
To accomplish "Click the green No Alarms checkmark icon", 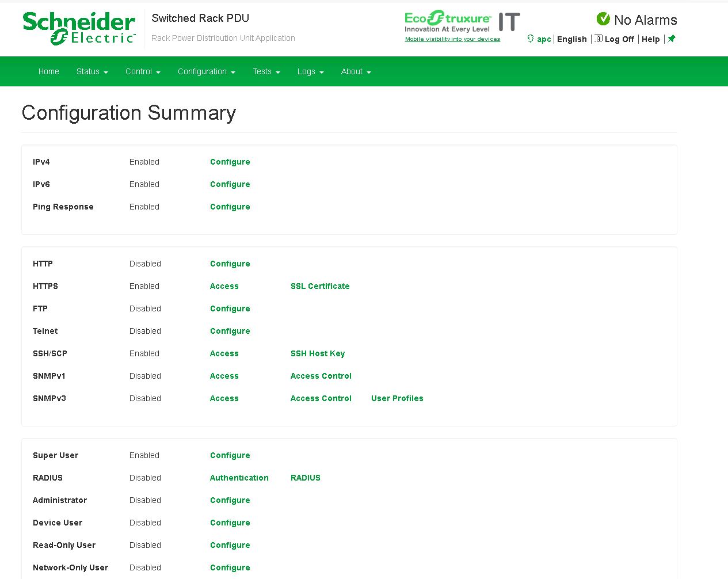I will (x=603, y=19).
